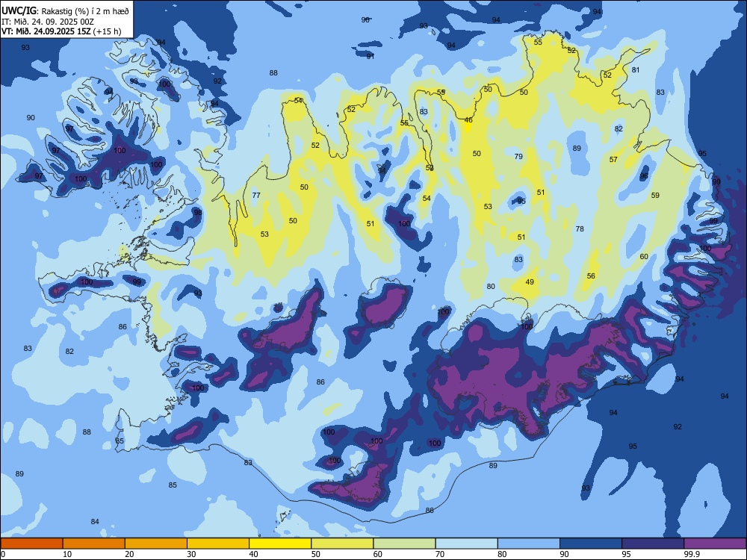Click the 20–30 legend color swatch

[156, 544]
